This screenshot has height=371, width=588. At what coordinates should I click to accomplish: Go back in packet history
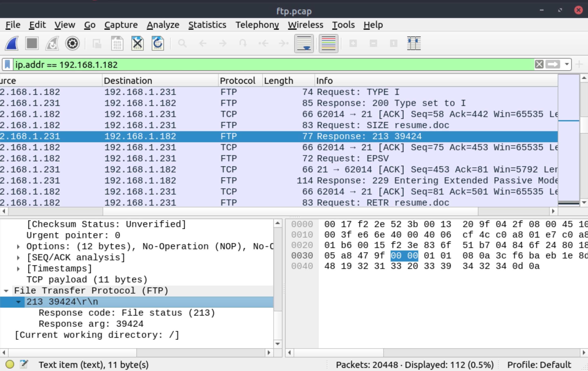coord(203,43)
